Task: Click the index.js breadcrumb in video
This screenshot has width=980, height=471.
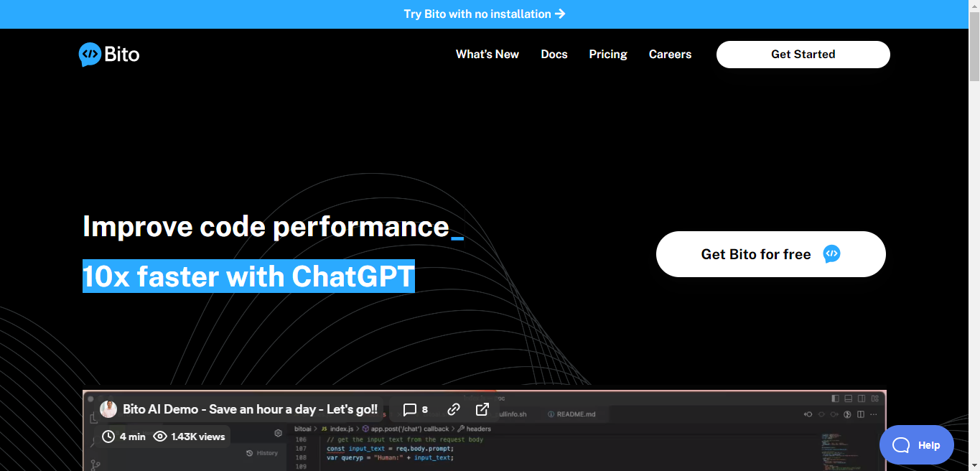Action: (339, 429)
